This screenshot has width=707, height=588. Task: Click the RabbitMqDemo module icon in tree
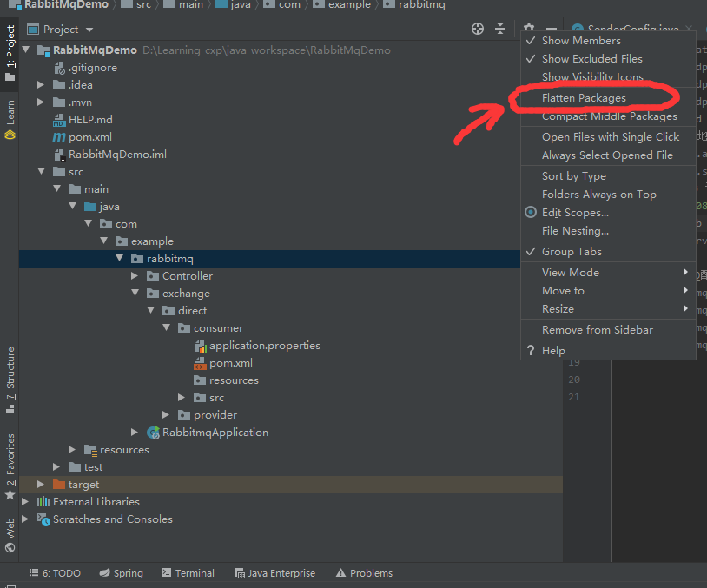click(x=43, y=50)
